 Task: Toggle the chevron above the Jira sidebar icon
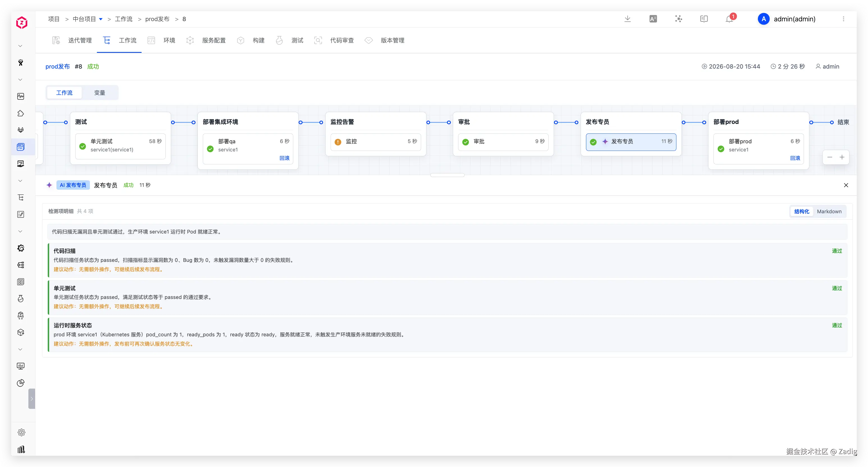coord(20,46)
